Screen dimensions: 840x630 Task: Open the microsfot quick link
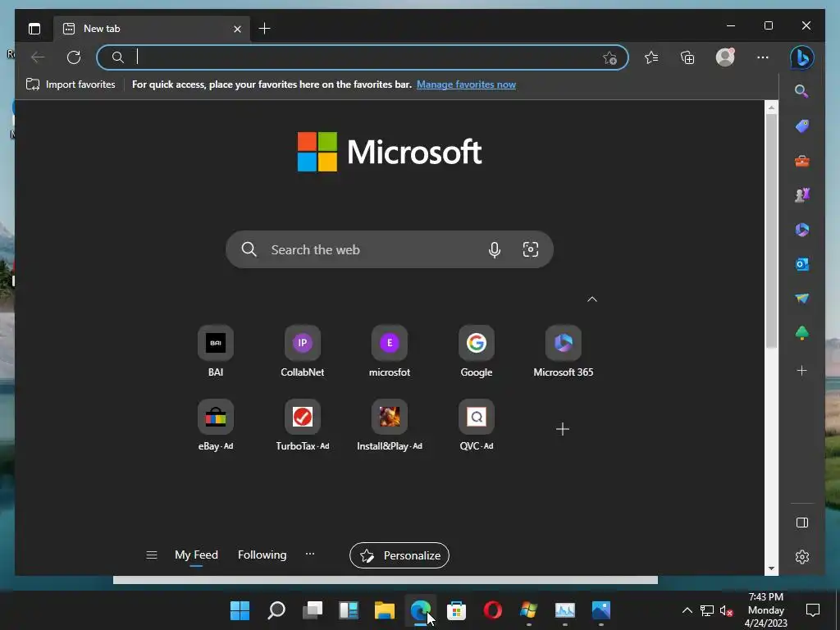390,351
